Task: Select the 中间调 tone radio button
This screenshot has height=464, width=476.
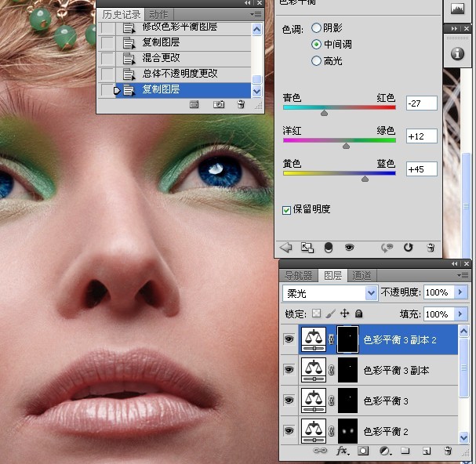Action: click(316, 45)
